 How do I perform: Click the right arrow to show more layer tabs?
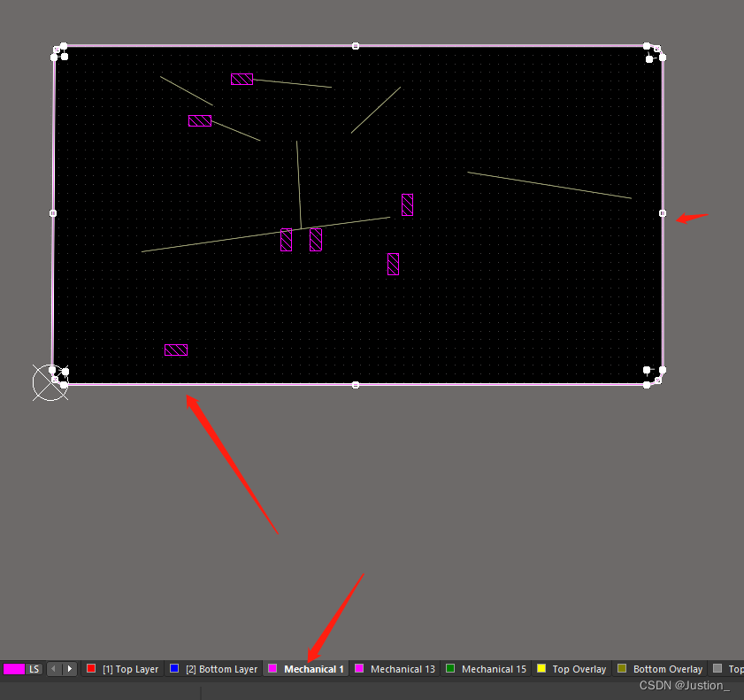(x=70, y=669)
